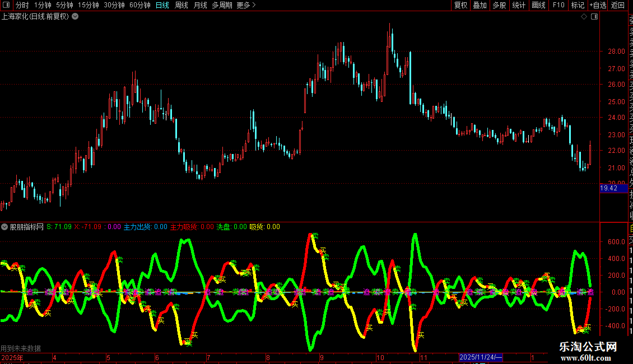Screen dimensions: 633x364
Task: Expand the 更多 period options
Action: coord(246,5)
